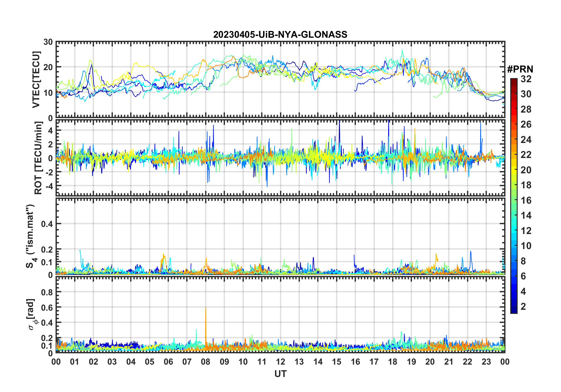Click colorbar tick label 16
Image resolution: width=561 pixels, height=392 pixels.
pyautogui.click(x=526, y=200)
